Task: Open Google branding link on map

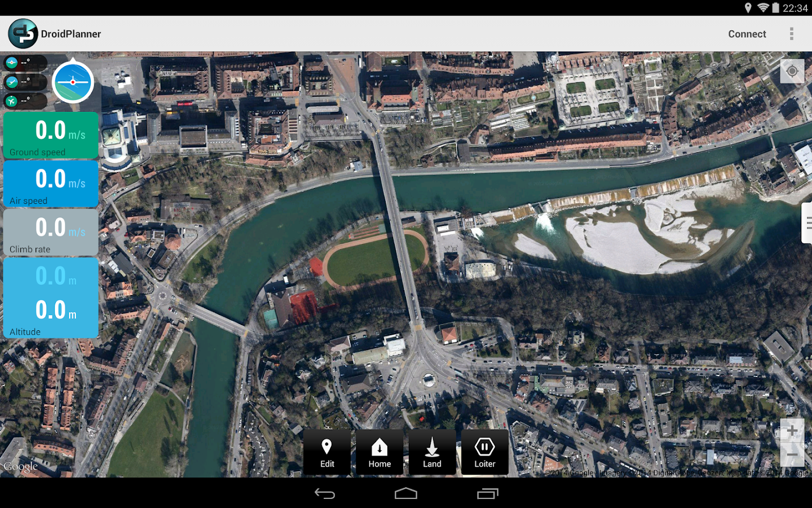Action: pos(21,467)
